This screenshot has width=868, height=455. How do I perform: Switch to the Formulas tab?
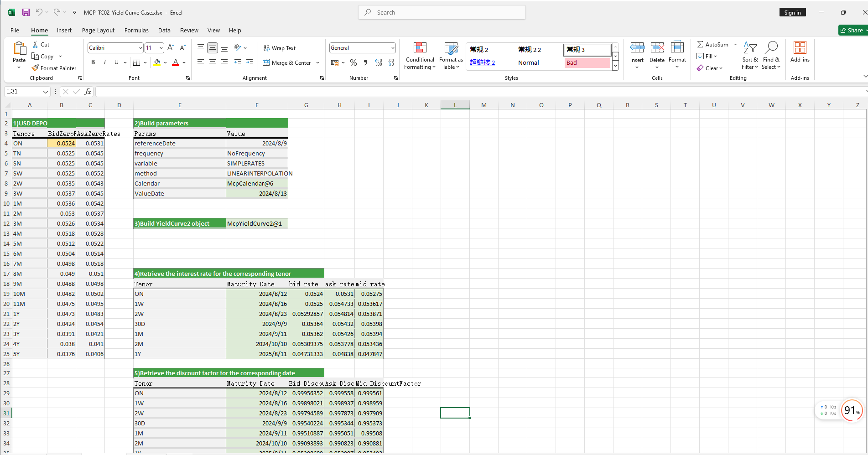click(x=136, y=31)
